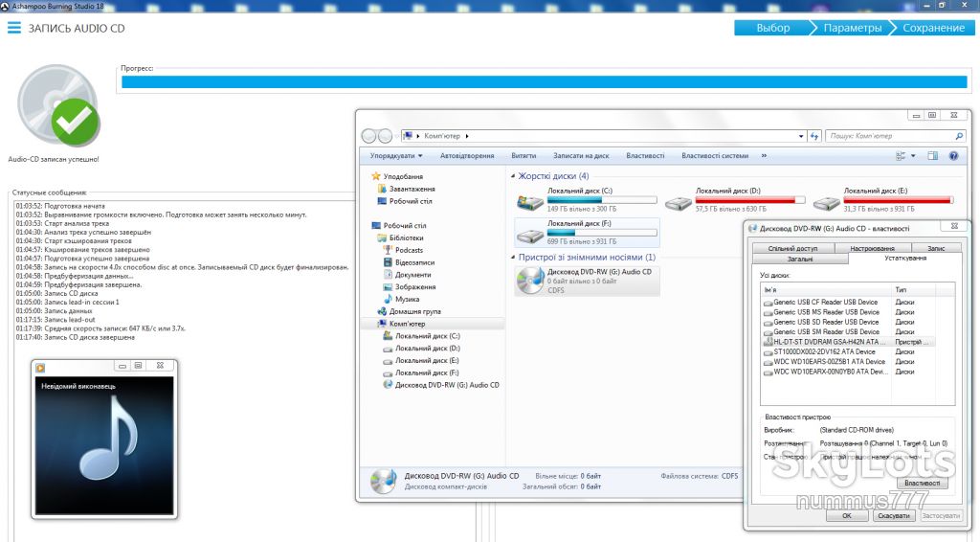Select DVD-RW drive (G:) Audio CD icon
Image resolution: width=980 pixels, height=542 pixels.
pyautogui.click(x=530, y=280)
